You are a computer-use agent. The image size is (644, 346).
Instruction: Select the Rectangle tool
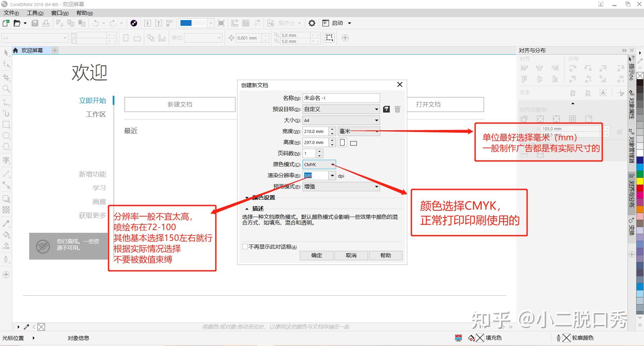point(6,124)
